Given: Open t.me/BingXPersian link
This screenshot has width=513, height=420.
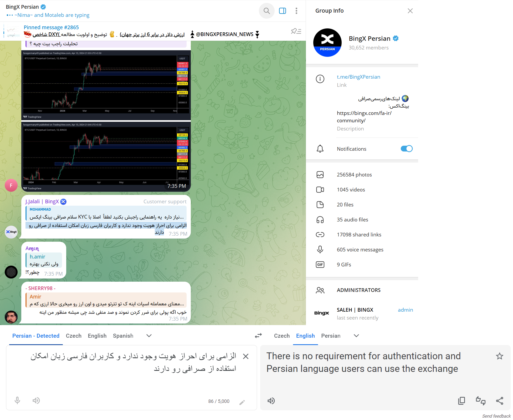Looking at the screenshot, I should (358, 76).
